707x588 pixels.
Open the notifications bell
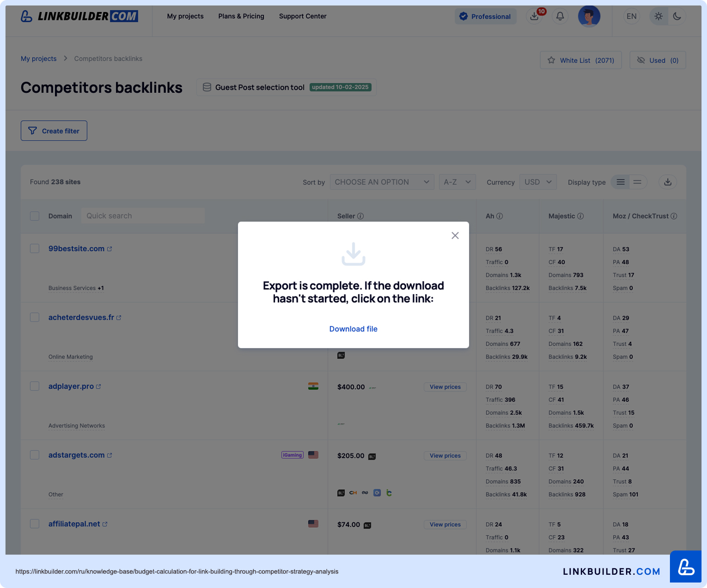click(x=560, y=16)
